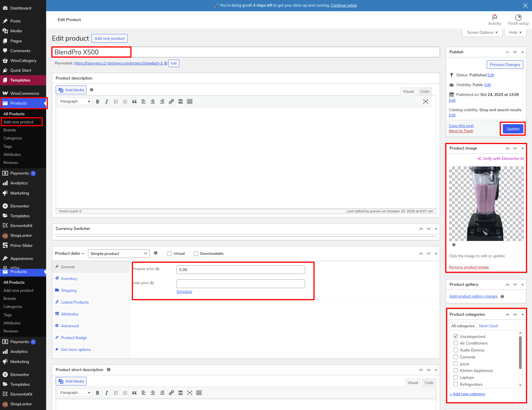Switch to the Inventory tab in Product data
Screen dimensions: 532x410
(69, 279)
